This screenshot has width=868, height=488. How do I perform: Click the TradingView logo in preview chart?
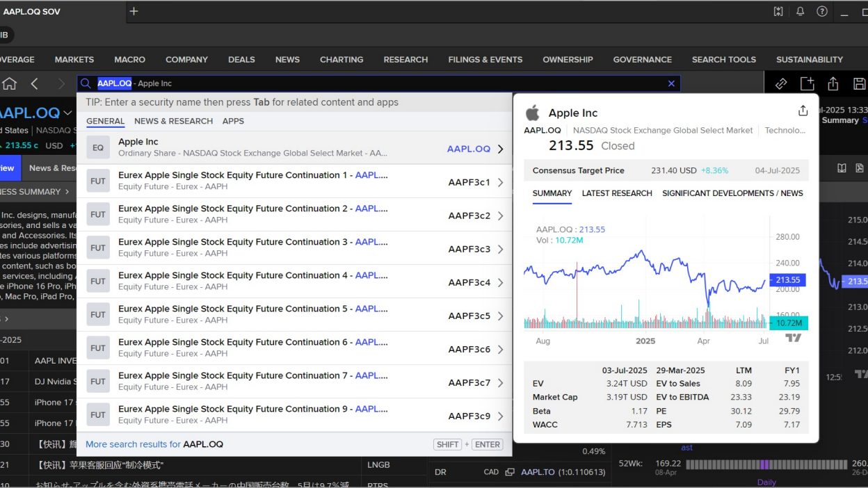pos(793,338)
